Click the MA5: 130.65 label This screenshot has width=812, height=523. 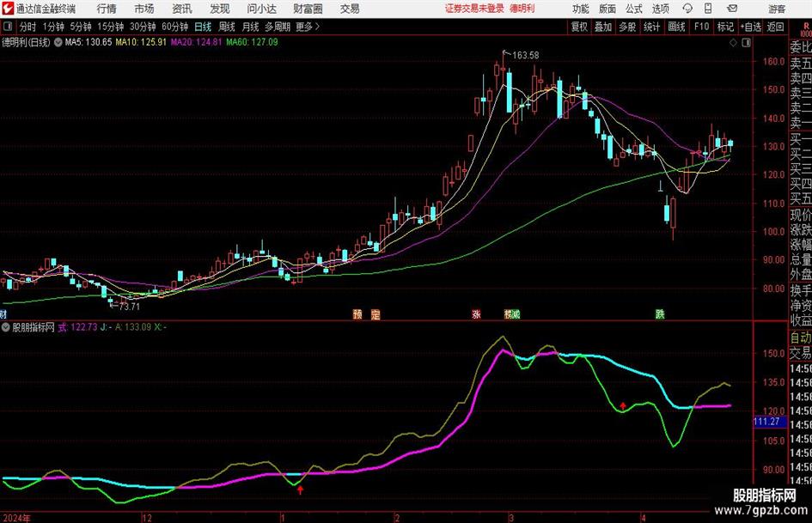(88, 42)
